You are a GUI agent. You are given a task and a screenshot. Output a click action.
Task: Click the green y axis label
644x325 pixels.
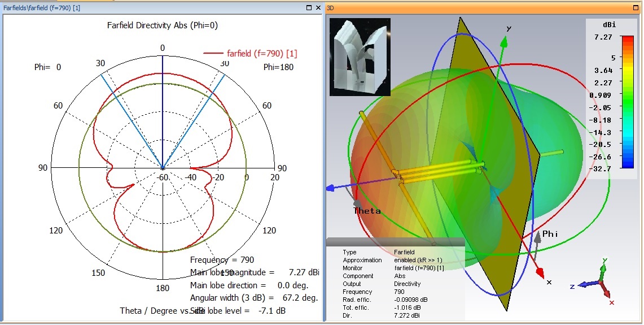[x=509, y=28]
